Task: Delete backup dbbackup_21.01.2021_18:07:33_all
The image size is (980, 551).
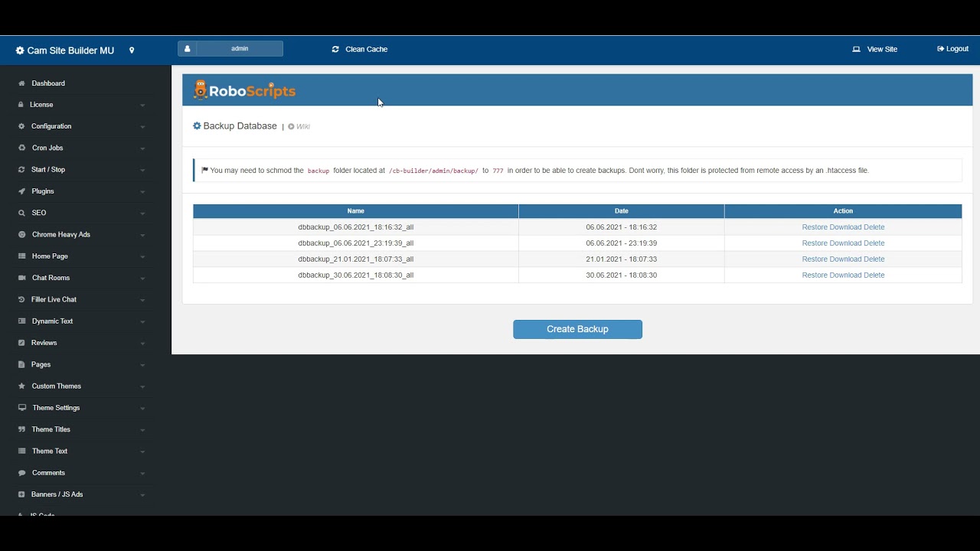Action: point(874,259)
